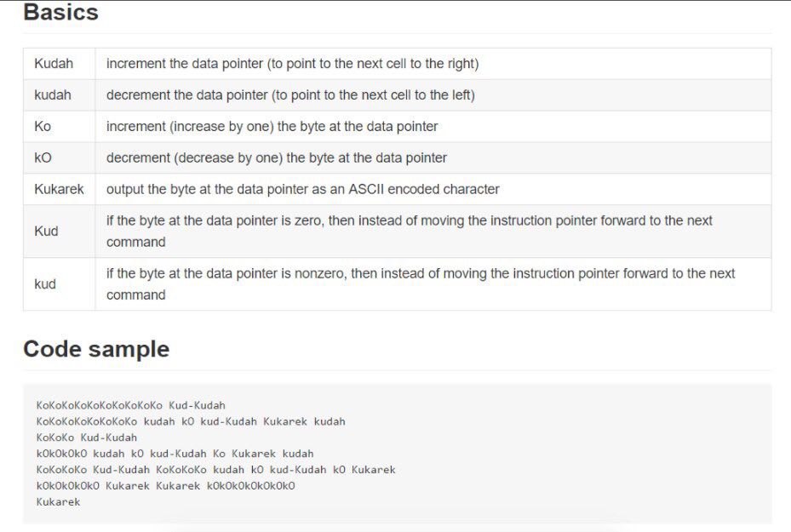
Task: Click the Ko command cell
Action: 59,126
